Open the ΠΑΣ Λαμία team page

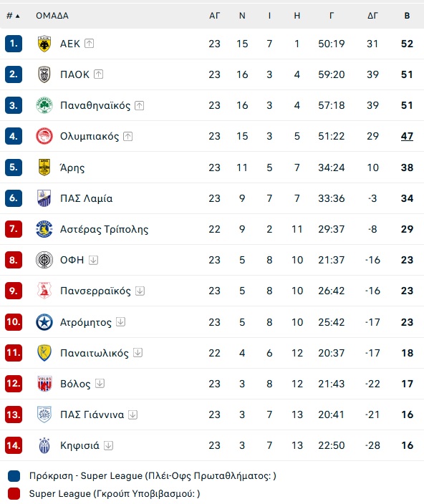point(87,198)
